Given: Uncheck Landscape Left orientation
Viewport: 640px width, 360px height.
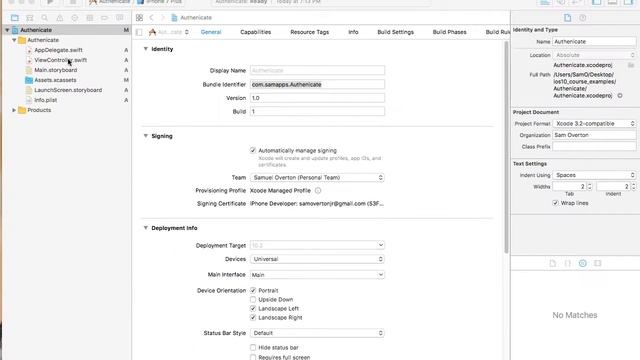Looking at the screenshot, I should (x=253, y=309).
